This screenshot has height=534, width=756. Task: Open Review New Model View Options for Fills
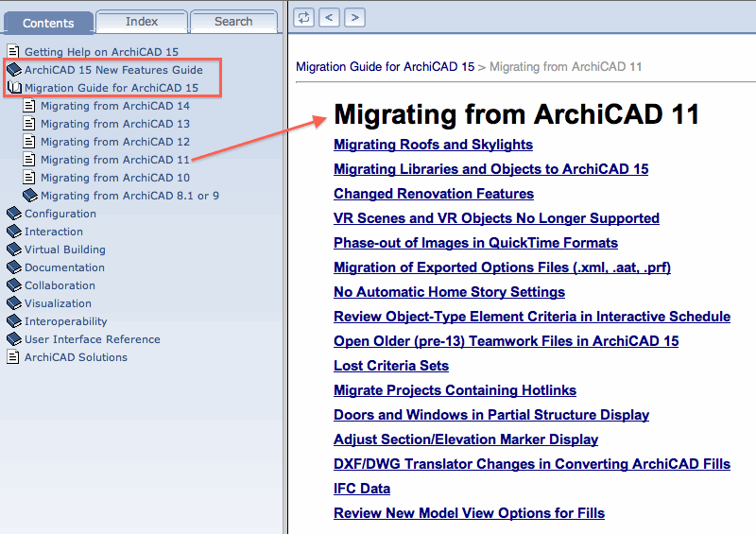469,514
